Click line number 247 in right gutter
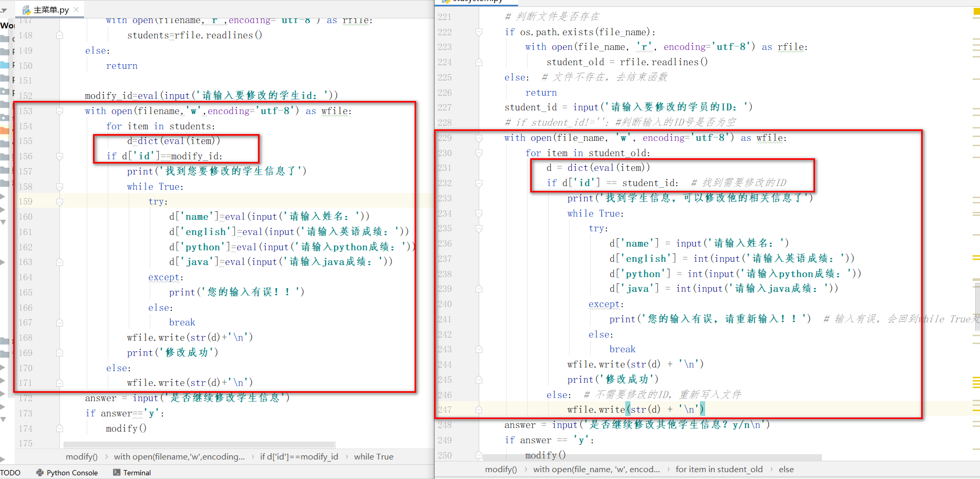Viewport: 980px width, 479px height. (445, 410)
